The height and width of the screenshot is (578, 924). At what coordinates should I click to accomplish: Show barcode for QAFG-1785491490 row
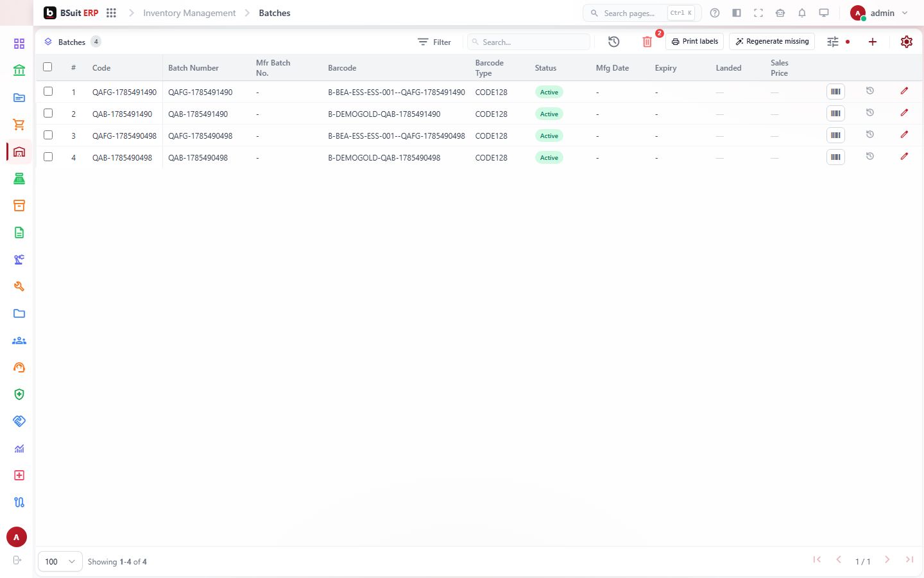pos(835,92)
